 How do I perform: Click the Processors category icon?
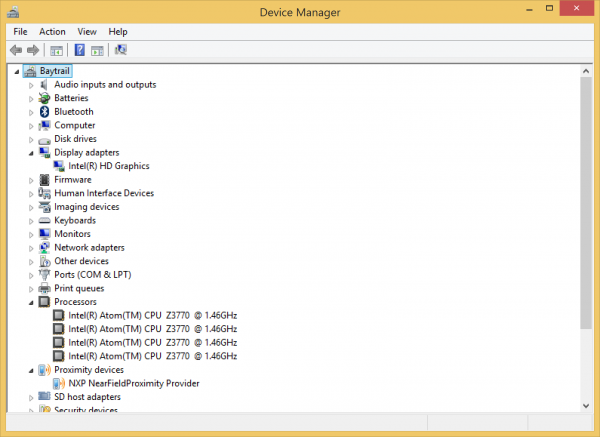coord(44,302)
